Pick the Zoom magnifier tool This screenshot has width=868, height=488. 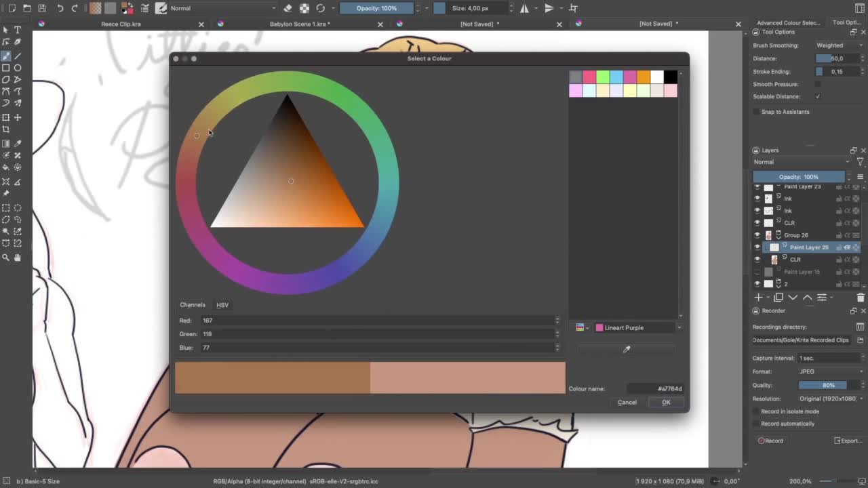coord(6,258)
